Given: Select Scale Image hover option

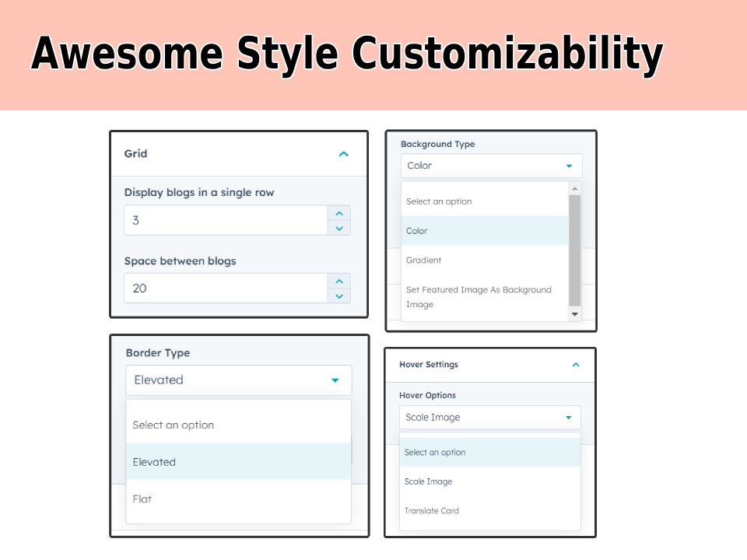Looking at the screenshot, I should click(x=489, y=481).
